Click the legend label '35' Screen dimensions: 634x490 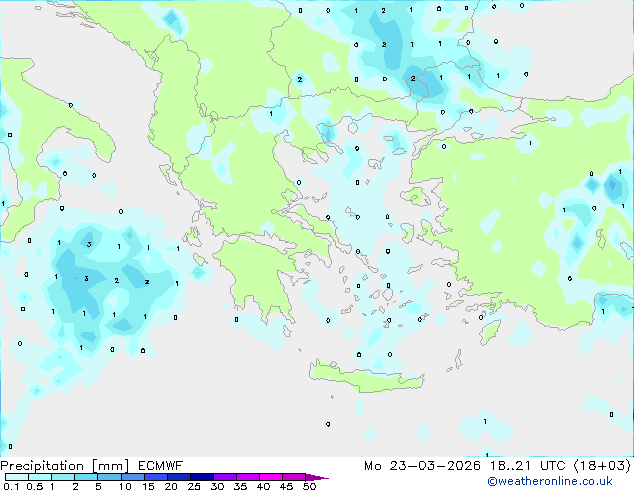click(240, 486)
